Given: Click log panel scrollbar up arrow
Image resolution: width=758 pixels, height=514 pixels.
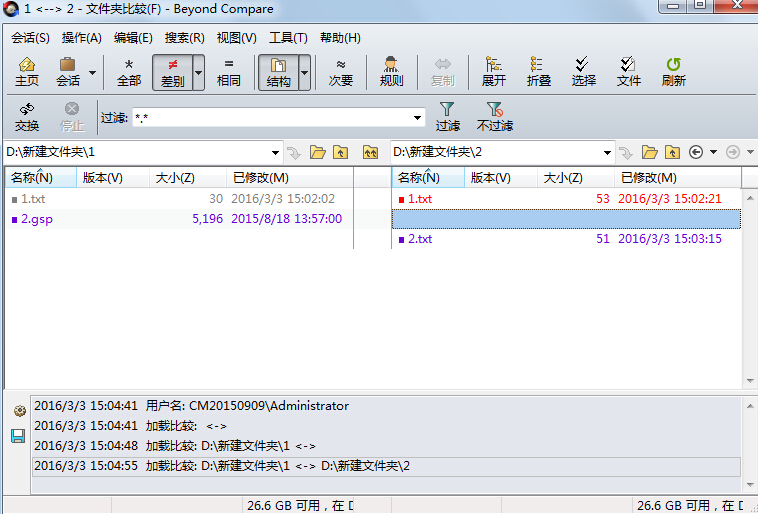Looking at the screenshot, I should tap(750, 406).
